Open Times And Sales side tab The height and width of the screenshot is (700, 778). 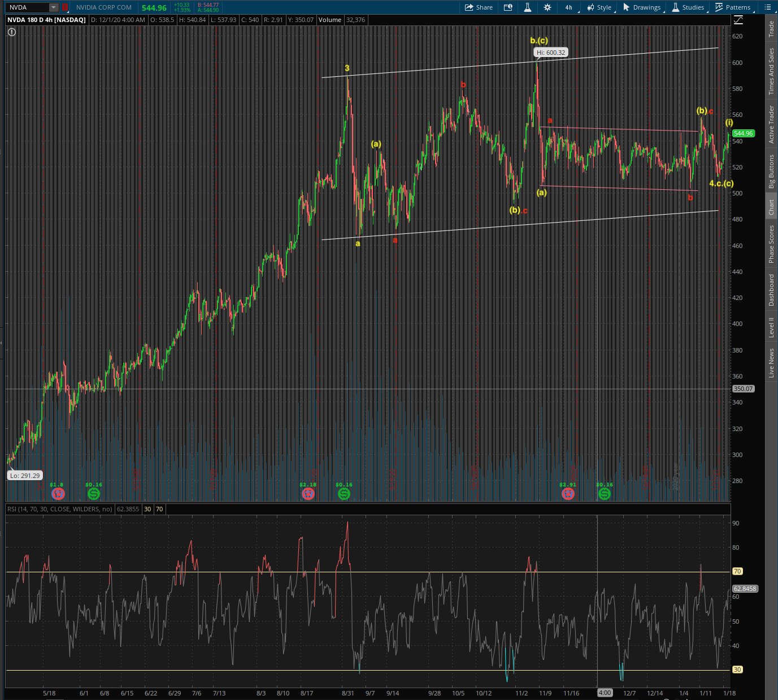(771, 71)
